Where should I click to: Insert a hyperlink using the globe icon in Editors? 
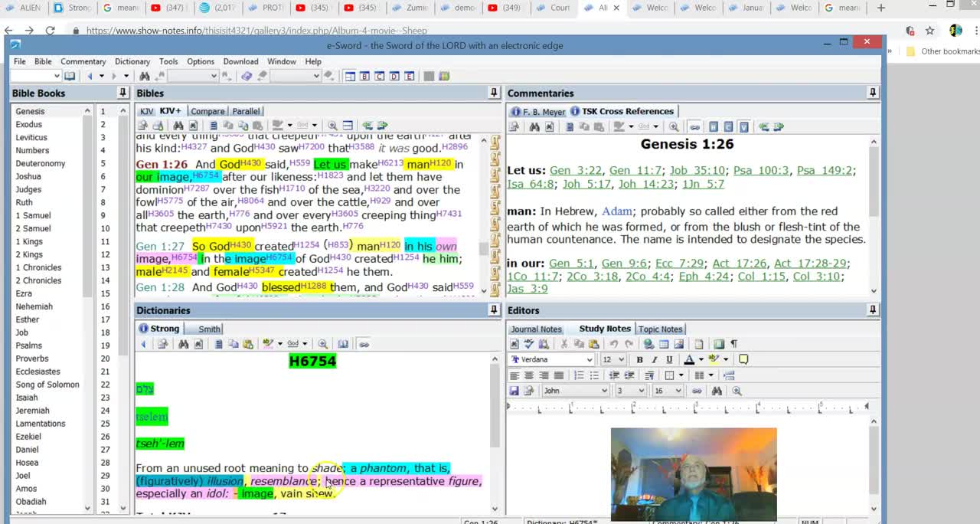[648, 344]
